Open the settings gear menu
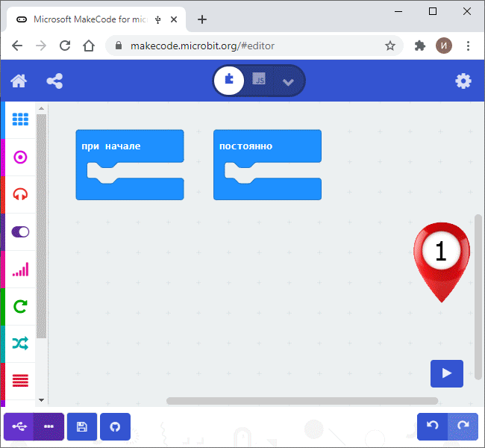Screen dimensions: 485x448 point(463,81)
